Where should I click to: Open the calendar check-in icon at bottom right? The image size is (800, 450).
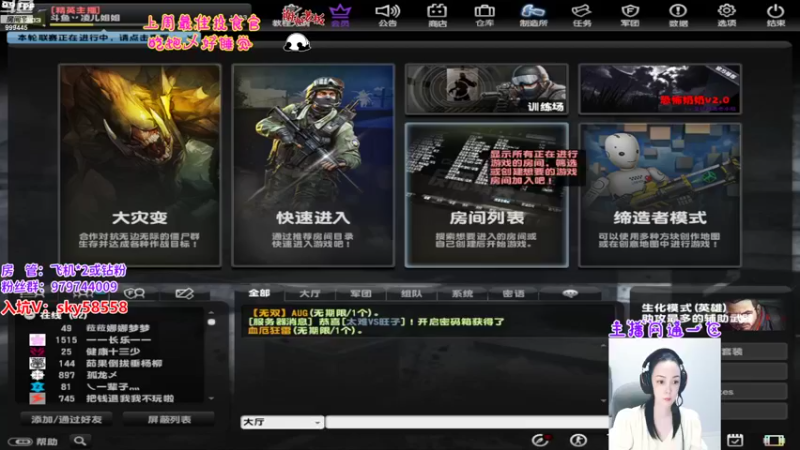735,440
